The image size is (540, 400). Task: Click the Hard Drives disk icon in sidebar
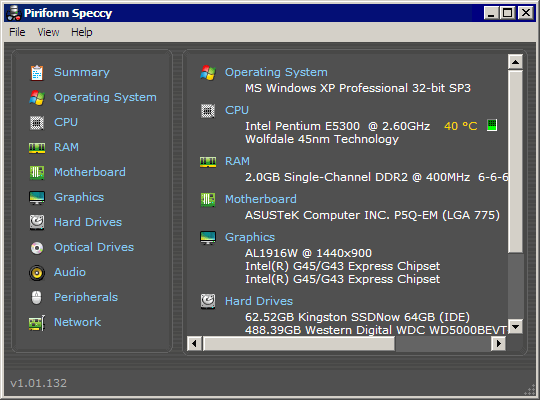[x=37, y=223]
